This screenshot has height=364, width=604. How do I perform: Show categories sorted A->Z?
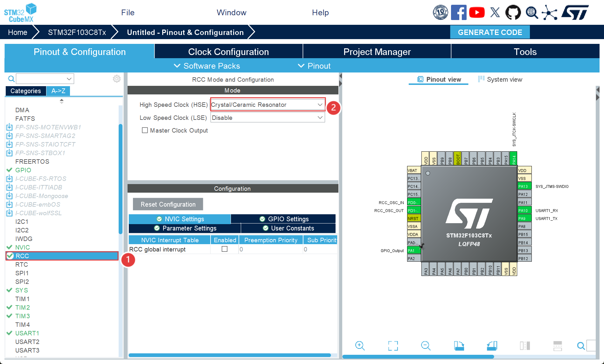pos(59,91)
